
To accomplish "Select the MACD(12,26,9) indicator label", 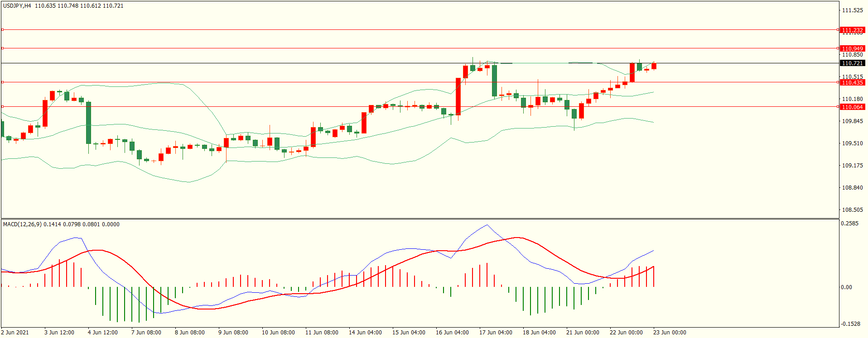I will point(22,224).
